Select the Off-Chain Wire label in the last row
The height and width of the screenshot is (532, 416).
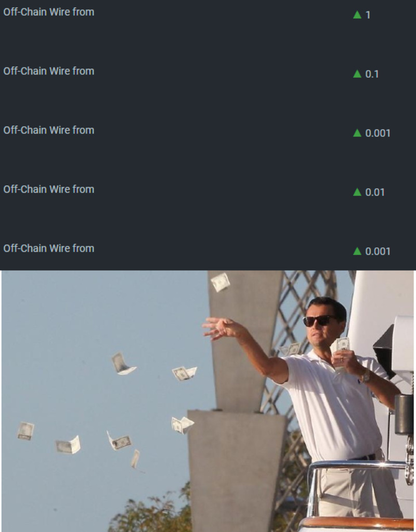(x=49, y=248)
